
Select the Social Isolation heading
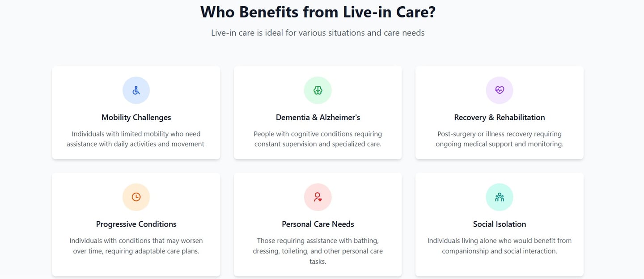tap(499, 224)
